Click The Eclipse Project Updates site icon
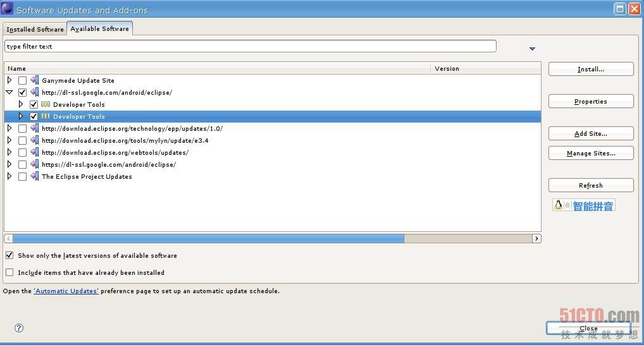644x345 pixels. point(35,176)
